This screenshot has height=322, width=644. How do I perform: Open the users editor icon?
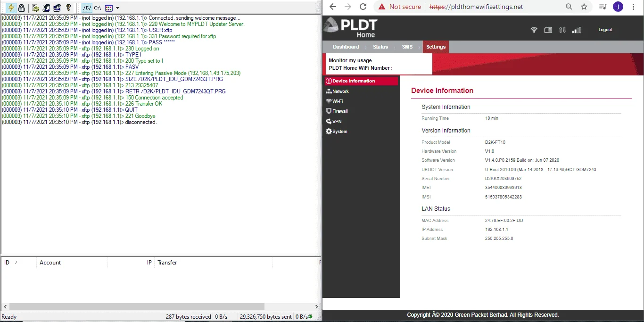pos(47,8)
